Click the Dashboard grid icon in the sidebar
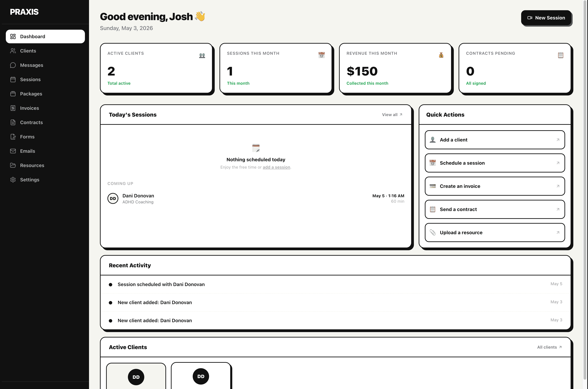 point(13,36)
